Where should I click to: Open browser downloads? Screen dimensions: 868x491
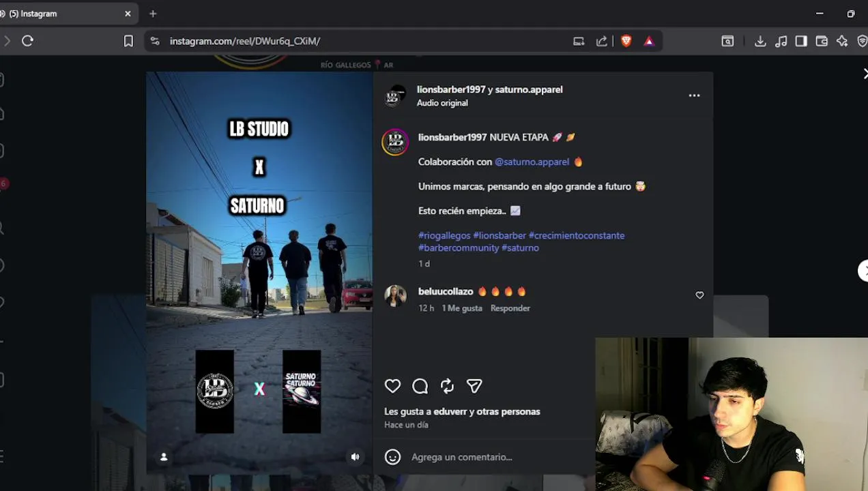[760, 41]
